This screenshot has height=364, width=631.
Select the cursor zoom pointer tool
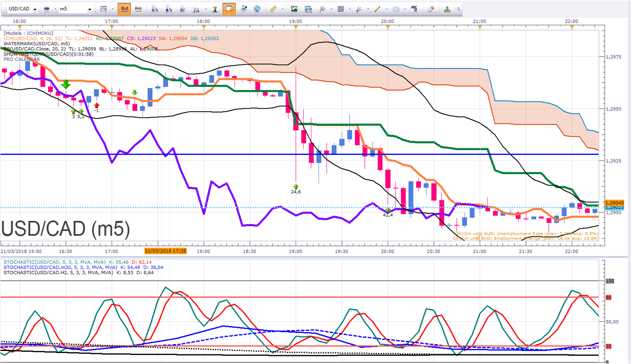click(x=182, y=9)
